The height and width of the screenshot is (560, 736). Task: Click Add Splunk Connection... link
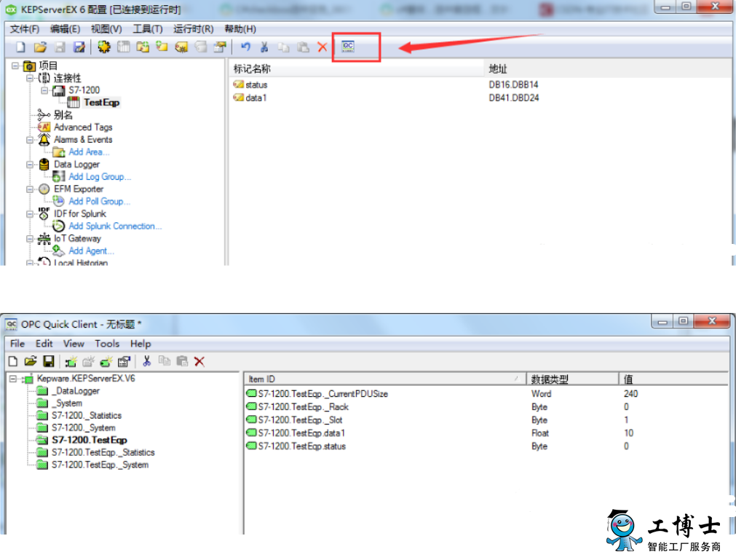(x=115, y=226)
